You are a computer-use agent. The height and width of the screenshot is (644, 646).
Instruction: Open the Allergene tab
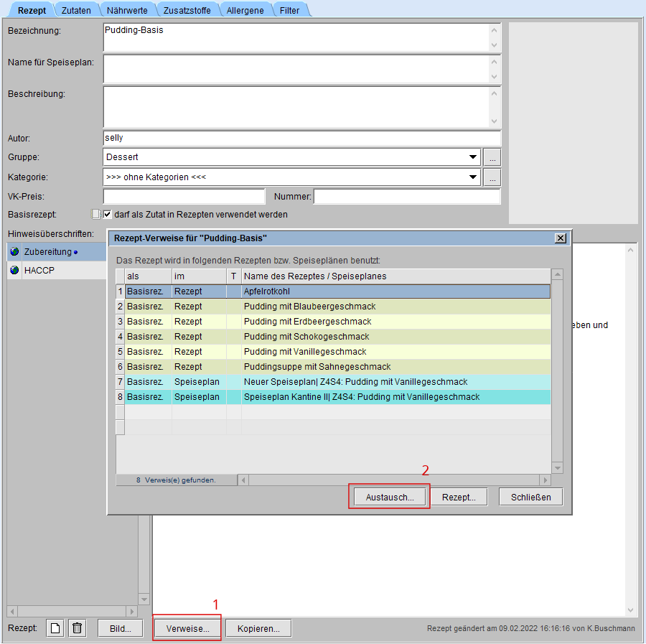coord(245,10)
